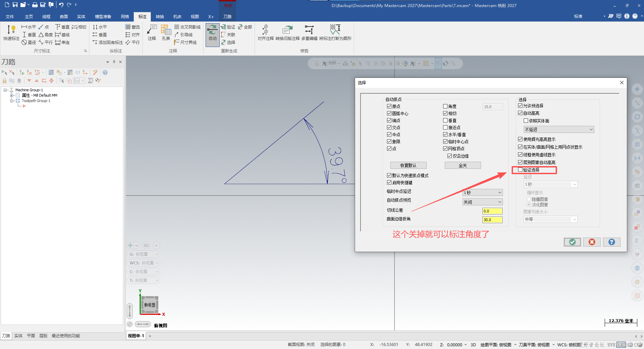The image size is (644, 349).
Task: Toggle the 仅沿边缘 edges only checkbox
Action: click(449, 156)
